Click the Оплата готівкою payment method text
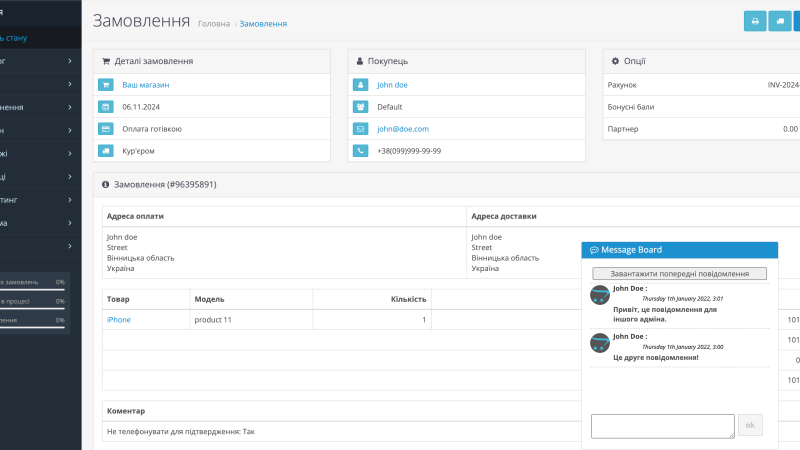The height and width of the screenshot is (450, 800). tap(152, 129)
